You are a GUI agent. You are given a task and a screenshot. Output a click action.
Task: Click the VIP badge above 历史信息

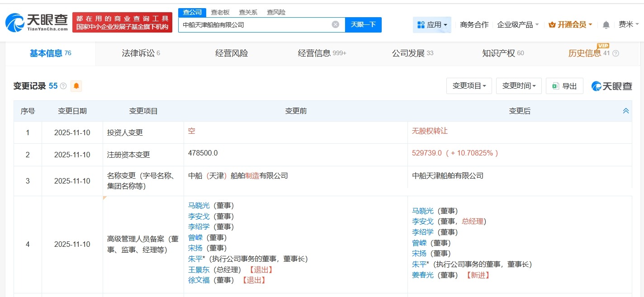[x=602, y=46]
